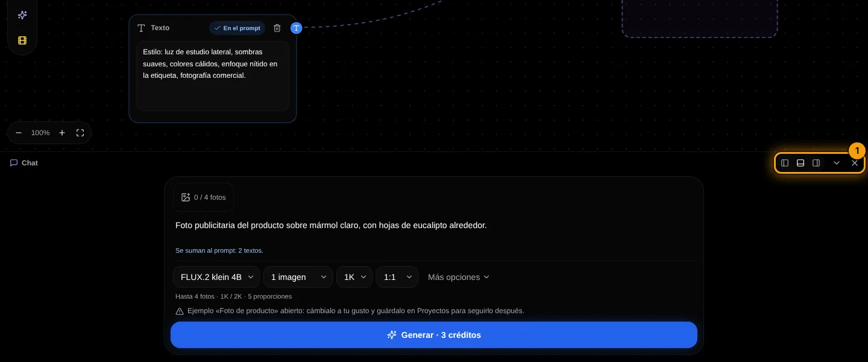Dock chat panel to the right
This screenshot has width=868, height=362.
tap(816, 163)
